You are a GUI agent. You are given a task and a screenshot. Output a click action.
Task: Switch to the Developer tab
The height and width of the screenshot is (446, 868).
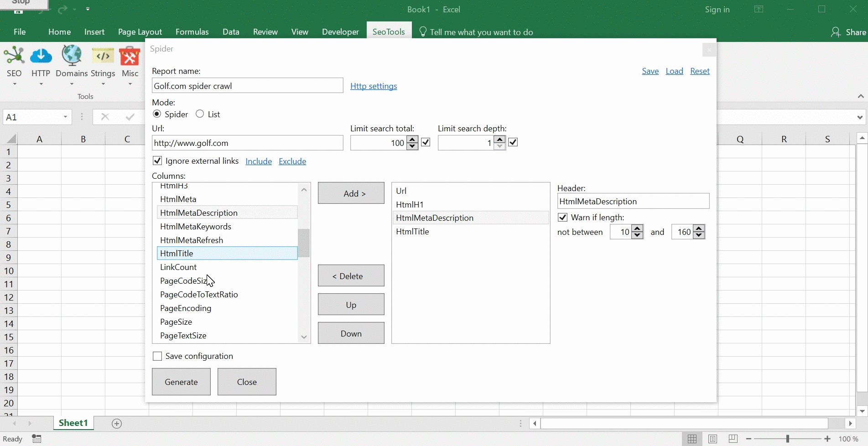[340, 31]
